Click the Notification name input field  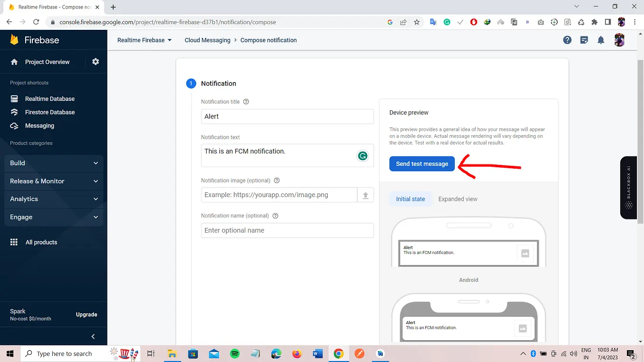pos(287,230)
